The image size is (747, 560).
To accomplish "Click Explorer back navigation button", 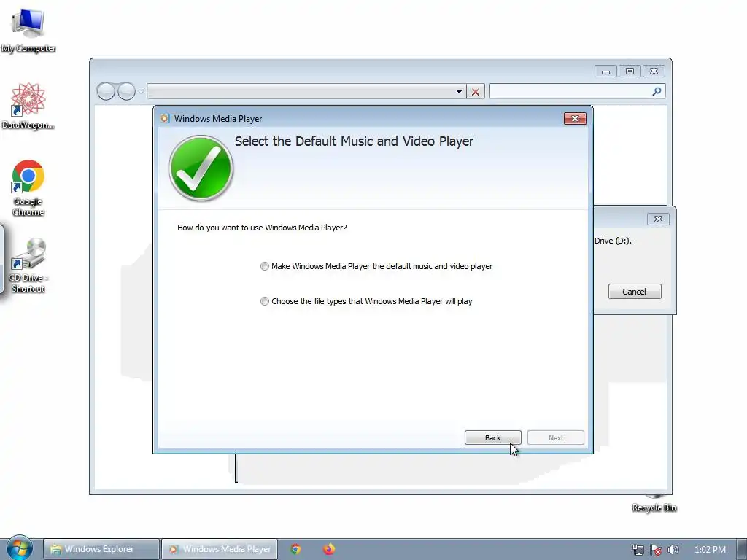I will pos(106,91).
